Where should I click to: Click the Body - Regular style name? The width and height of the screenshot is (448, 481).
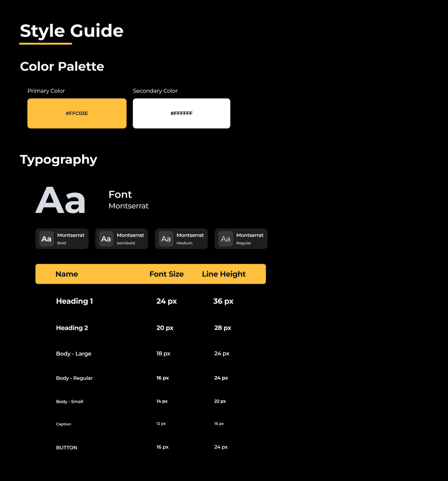click(74, 378)
